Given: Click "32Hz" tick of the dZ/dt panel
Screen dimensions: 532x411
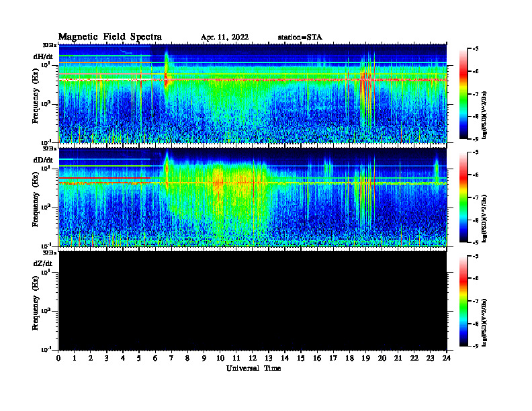Looking at the screenshot, I should [x=50, y=253].
